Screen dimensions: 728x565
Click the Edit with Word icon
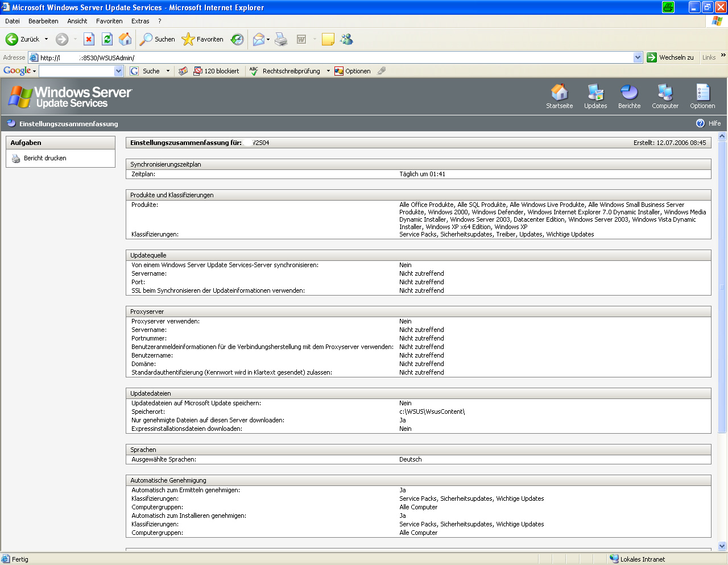(301, 39)
